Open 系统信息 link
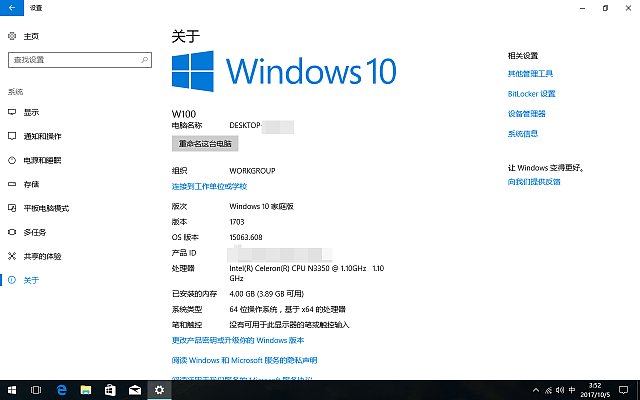Viewport: 640px width, 400px height. coord(523,133)
